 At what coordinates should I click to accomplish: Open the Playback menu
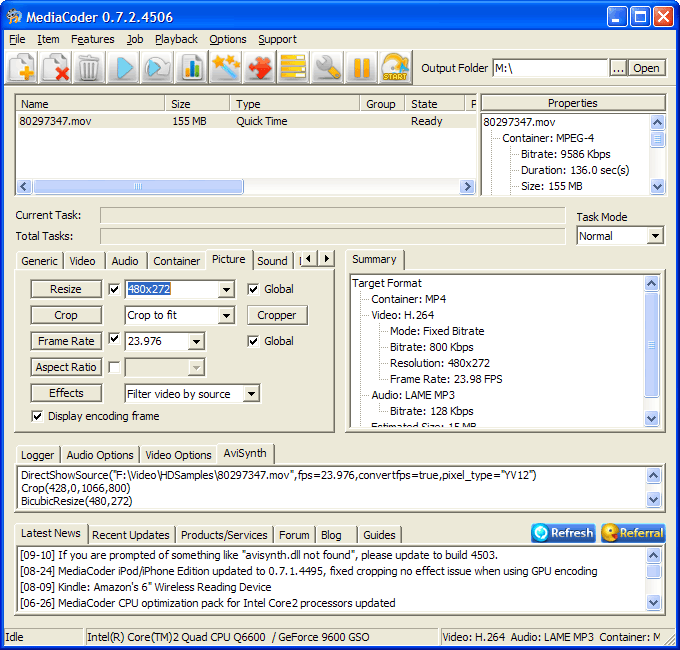tap(176, 39)
